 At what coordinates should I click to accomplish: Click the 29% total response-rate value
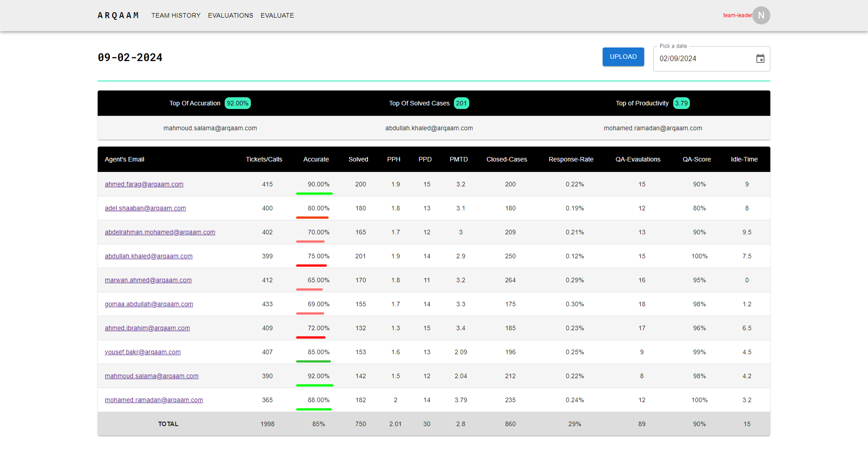click(x=575, y=424)
